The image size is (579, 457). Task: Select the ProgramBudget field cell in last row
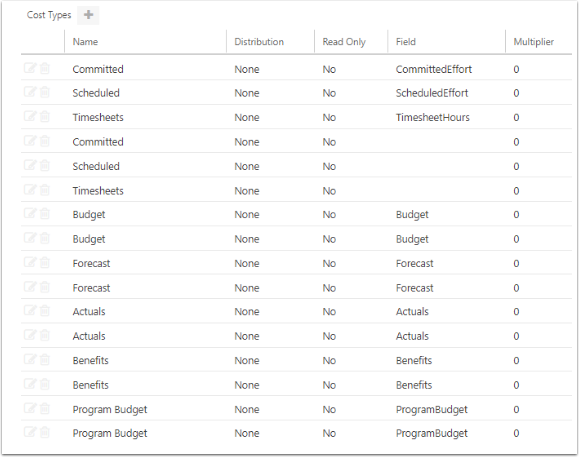pyautogui.click(x=431, y=433)
